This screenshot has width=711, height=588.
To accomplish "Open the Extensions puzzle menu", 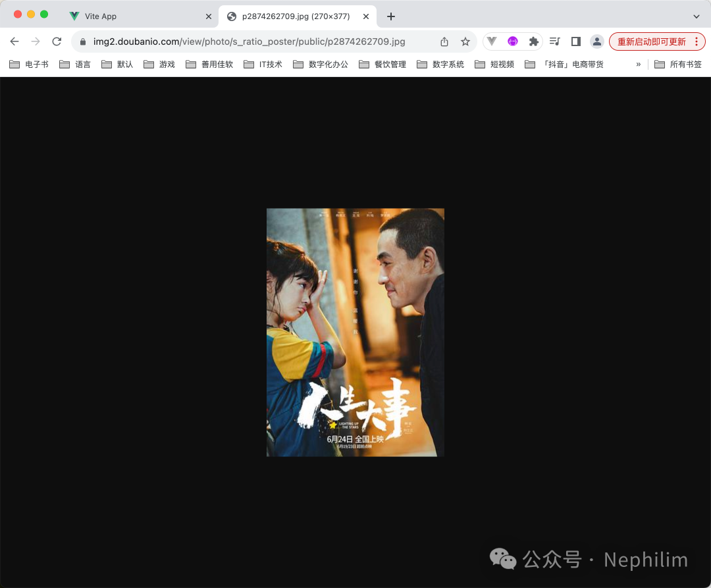I will click(534, 41).
